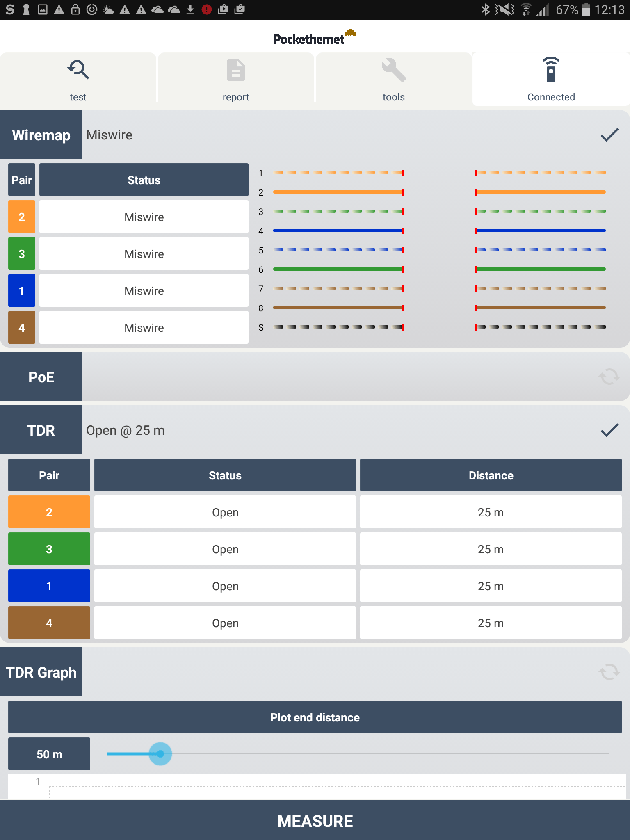The width and height of the screenshot is (630, 840).
Task: Collapse the Wiremap section header
Action: point(41,135)
